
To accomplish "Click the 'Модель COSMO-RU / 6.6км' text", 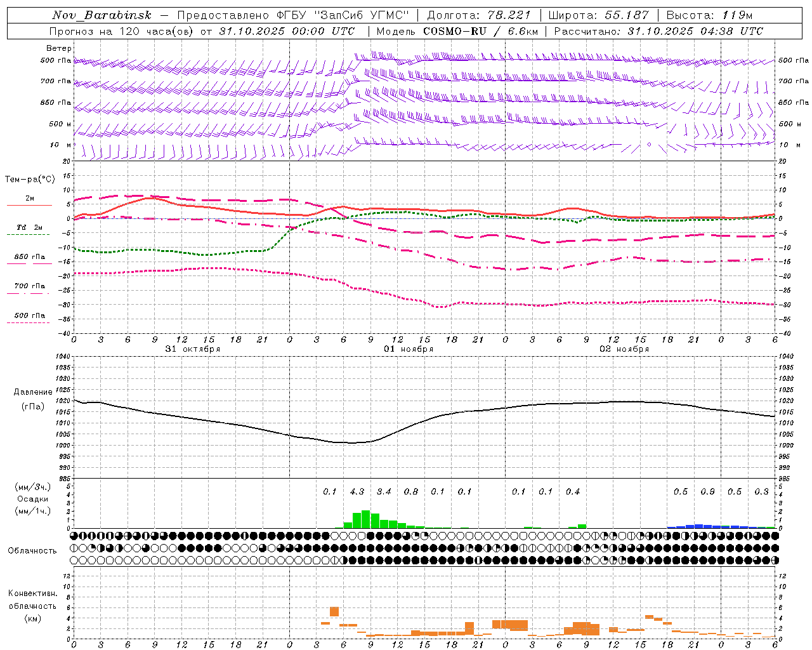I will 457,31.
